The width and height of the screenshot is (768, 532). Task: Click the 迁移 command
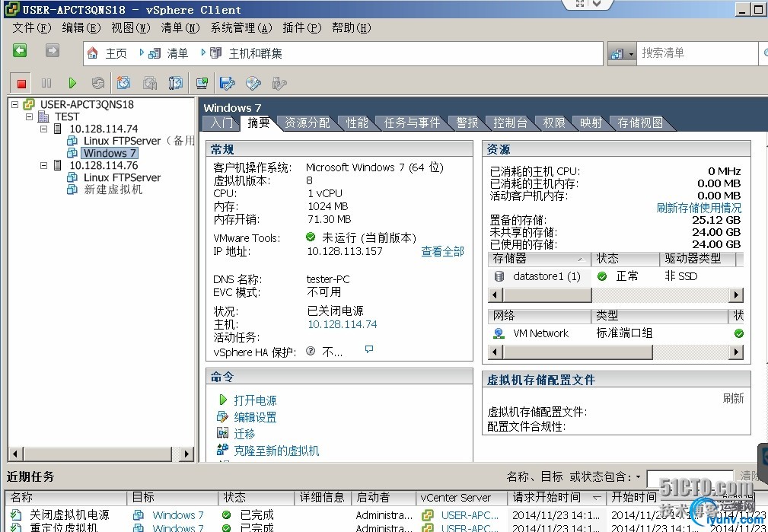[244, 434]
